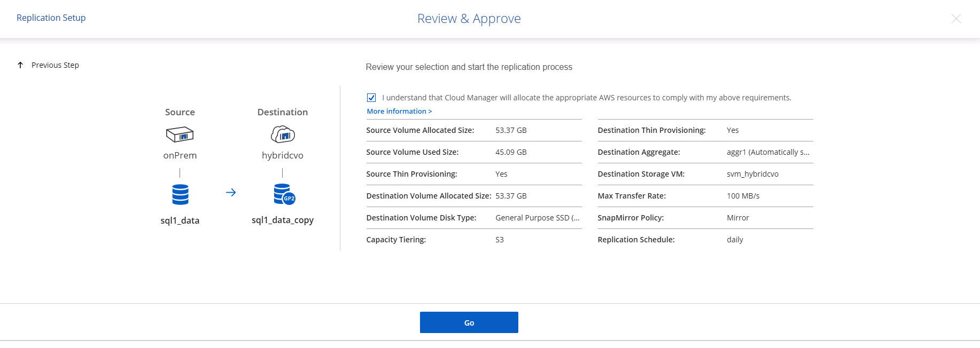This screenshot has width=980, height=348.
Task: Click truncated Destination Aggregate aggr1 value
Action: (x=768, y=152)
